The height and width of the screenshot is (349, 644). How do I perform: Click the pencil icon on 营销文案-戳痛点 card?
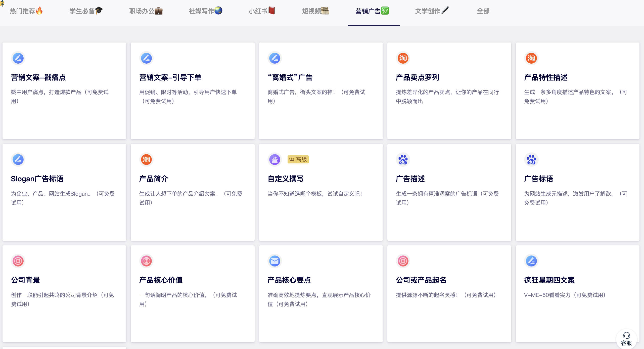[x=18, y=58]
